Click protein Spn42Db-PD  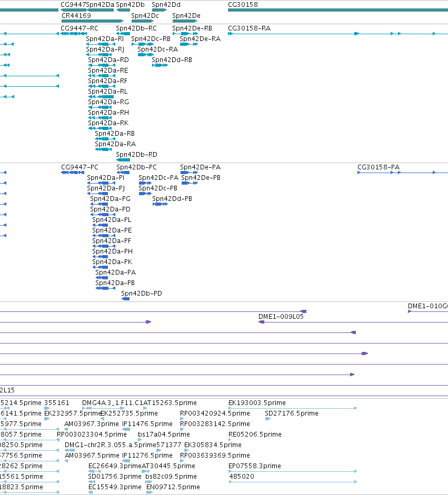[x=142, y=294]
